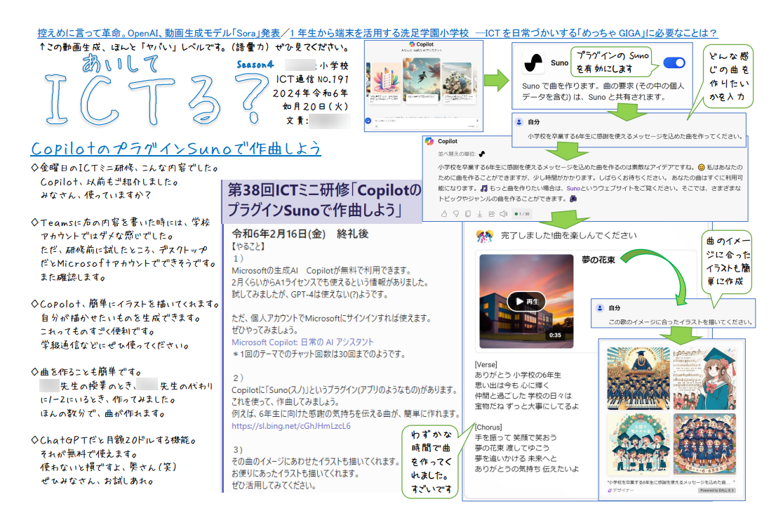Click the 0:35 duration label on song
The height and width of the screenshot is (532, 783).
(x=555, y=335)
